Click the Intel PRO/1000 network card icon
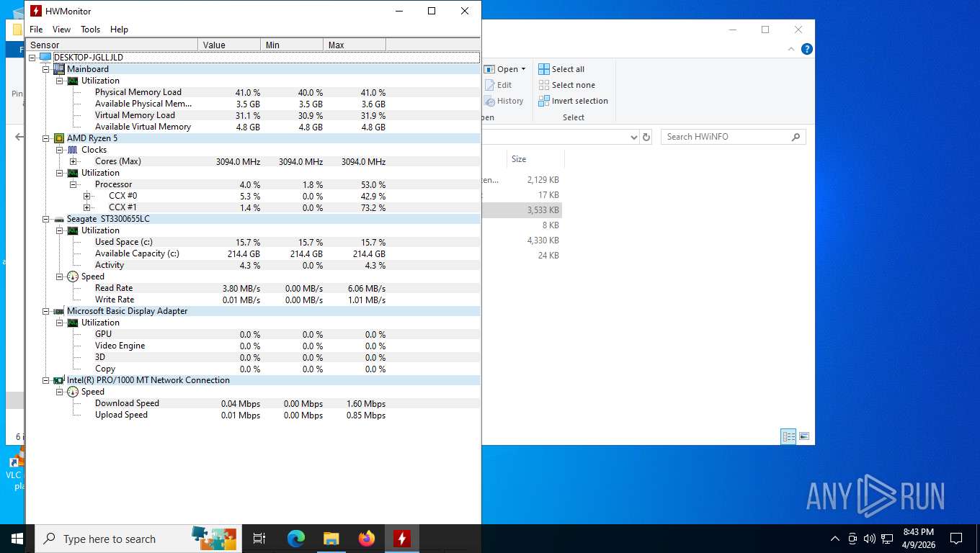This screenshot has height=553, width=980. 59,380
